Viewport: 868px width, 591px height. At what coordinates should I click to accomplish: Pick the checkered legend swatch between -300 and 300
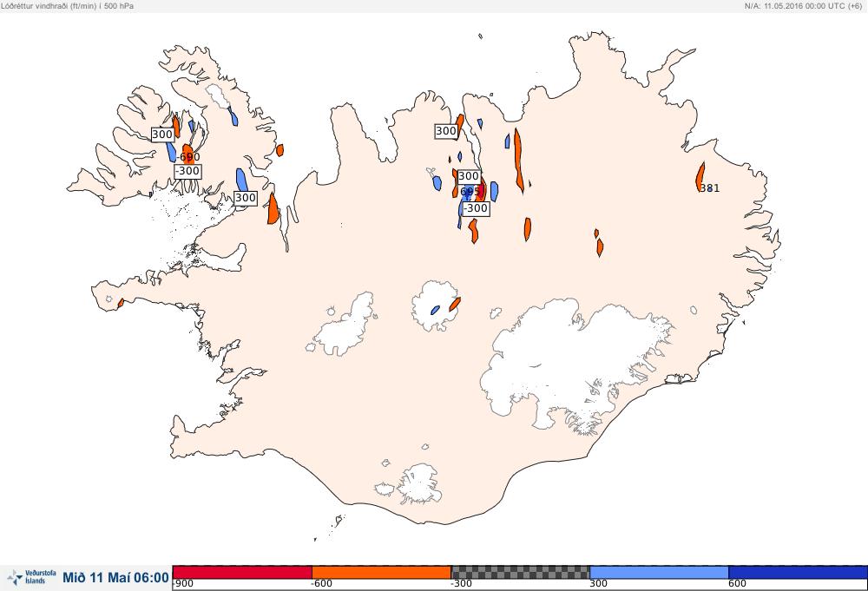[520, 572]
